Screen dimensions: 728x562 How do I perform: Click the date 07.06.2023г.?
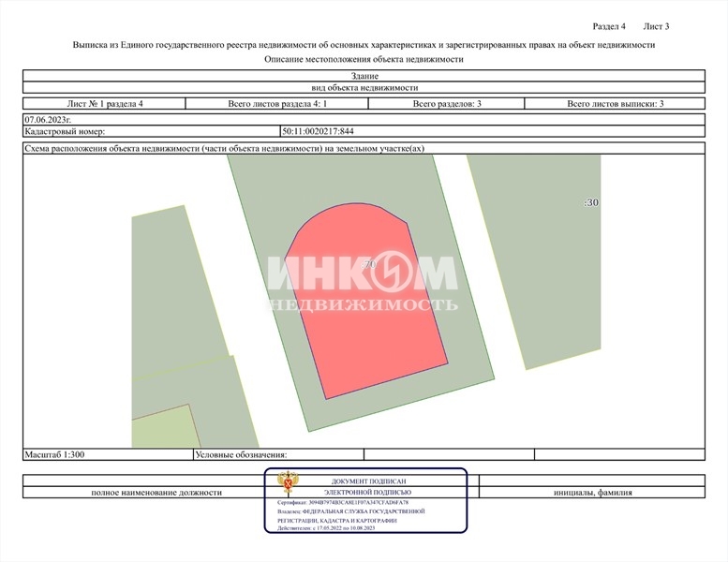point(48,120)
